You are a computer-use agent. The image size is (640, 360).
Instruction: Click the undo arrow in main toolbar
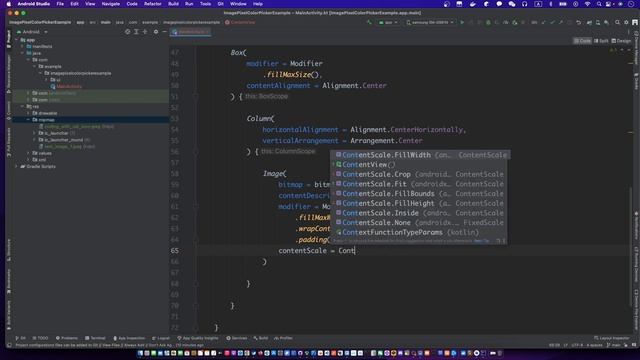click(578, 22)
